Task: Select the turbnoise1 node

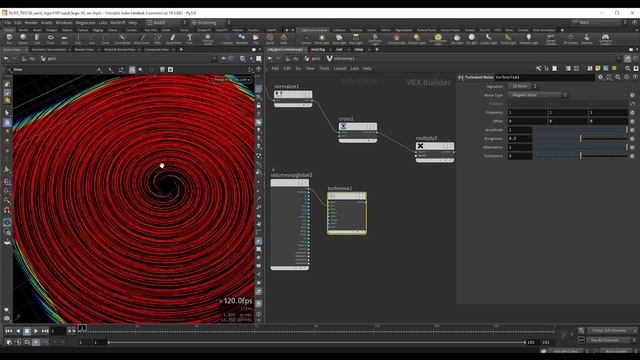Action: (x=347, y=213)
